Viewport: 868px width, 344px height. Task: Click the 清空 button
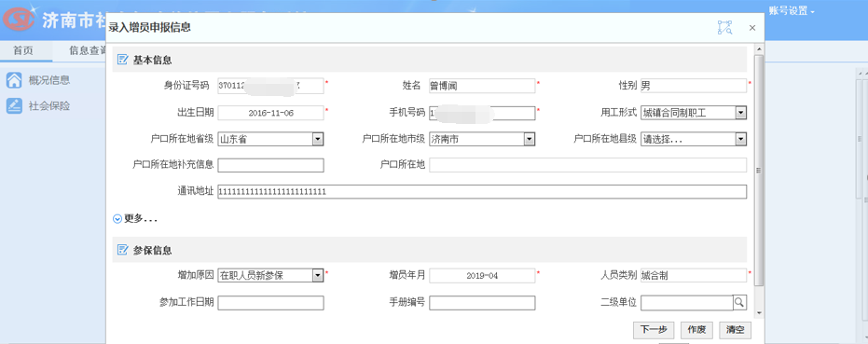(735, 330)
